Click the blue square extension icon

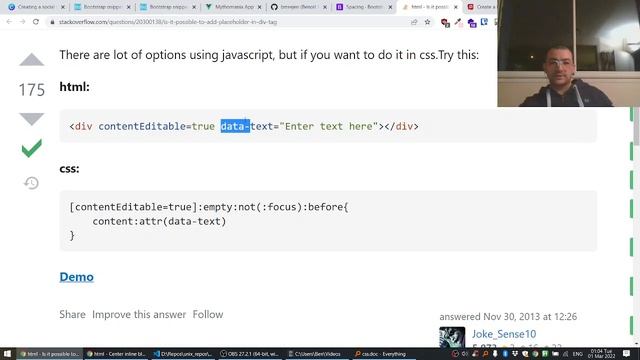click(x=484, y=22)
